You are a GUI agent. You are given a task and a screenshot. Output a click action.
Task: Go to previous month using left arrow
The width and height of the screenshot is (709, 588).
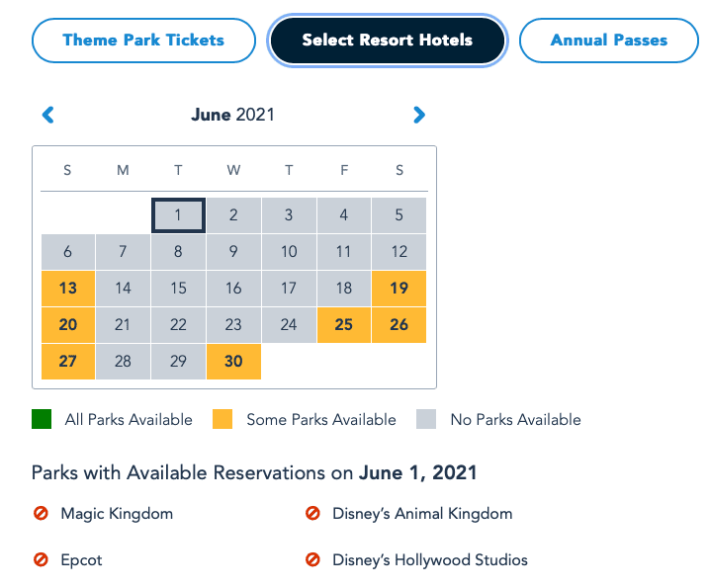tap(47, 115)
